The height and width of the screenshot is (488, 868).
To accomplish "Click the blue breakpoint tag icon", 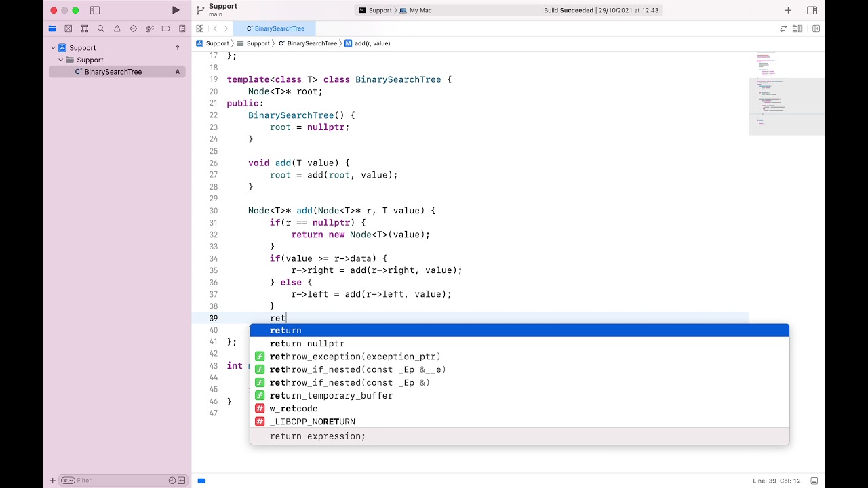I will pos(201,481).
